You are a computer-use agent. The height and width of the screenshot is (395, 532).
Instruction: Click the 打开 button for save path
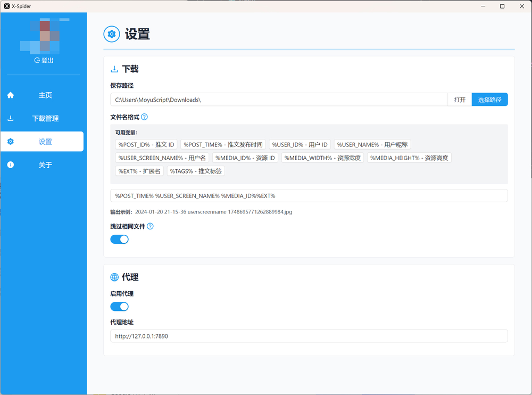[x=460, y=100]
